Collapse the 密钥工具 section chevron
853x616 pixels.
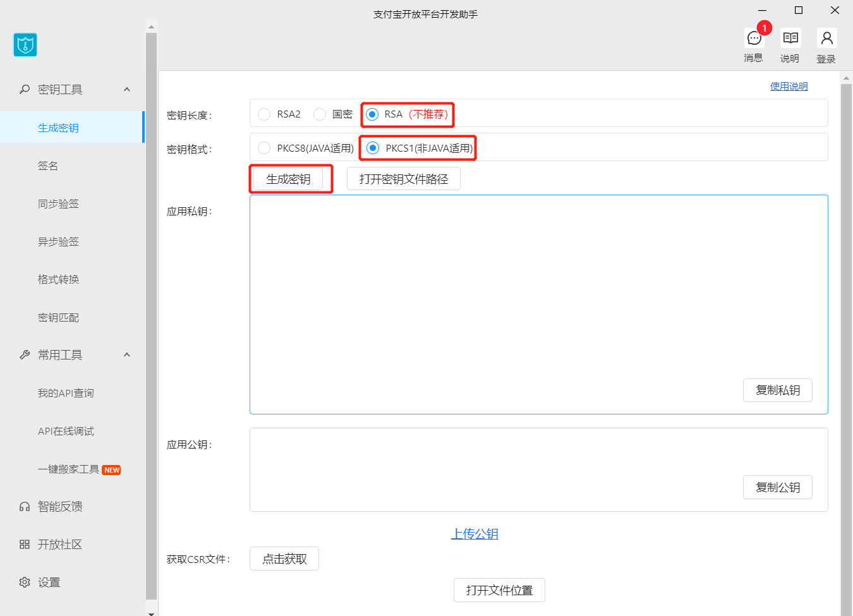coord(127,90)
